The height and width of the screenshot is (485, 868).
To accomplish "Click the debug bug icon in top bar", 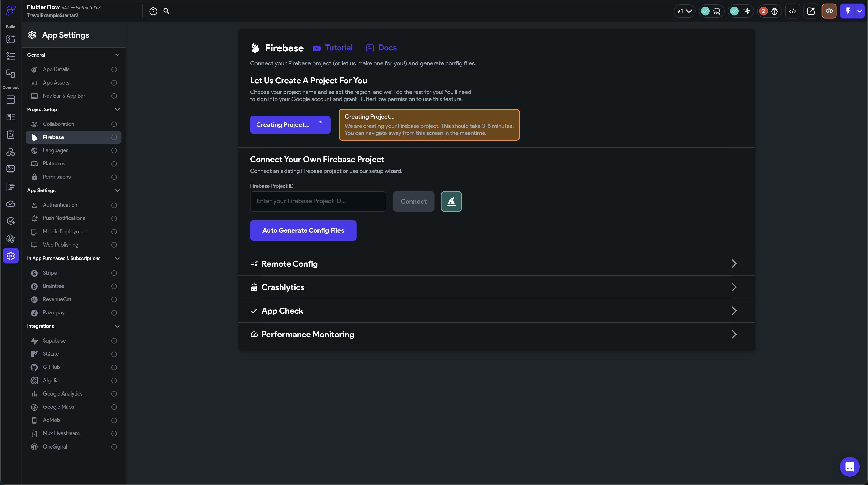I will point(774,11).
